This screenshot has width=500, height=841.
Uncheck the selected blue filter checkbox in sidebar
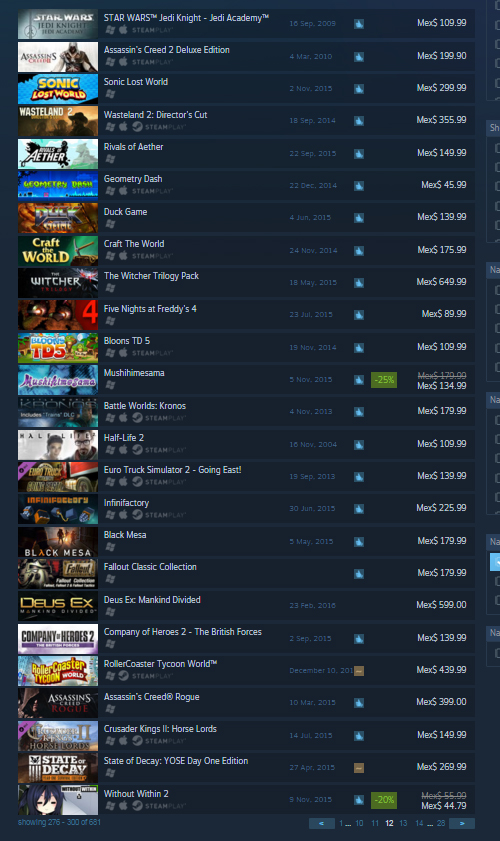[x=496, y=562]
